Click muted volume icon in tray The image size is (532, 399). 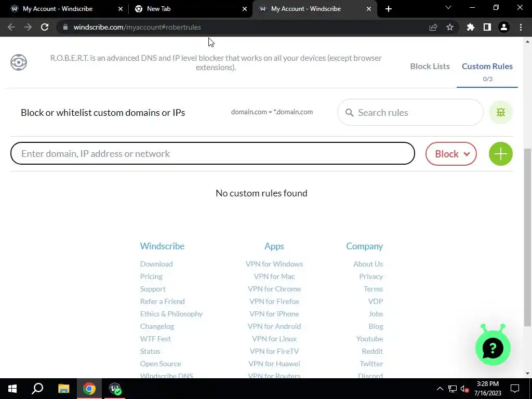[465, 389]
